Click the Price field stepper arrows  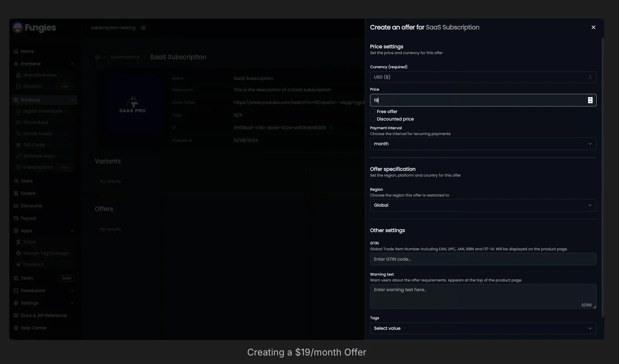(590, 100)
